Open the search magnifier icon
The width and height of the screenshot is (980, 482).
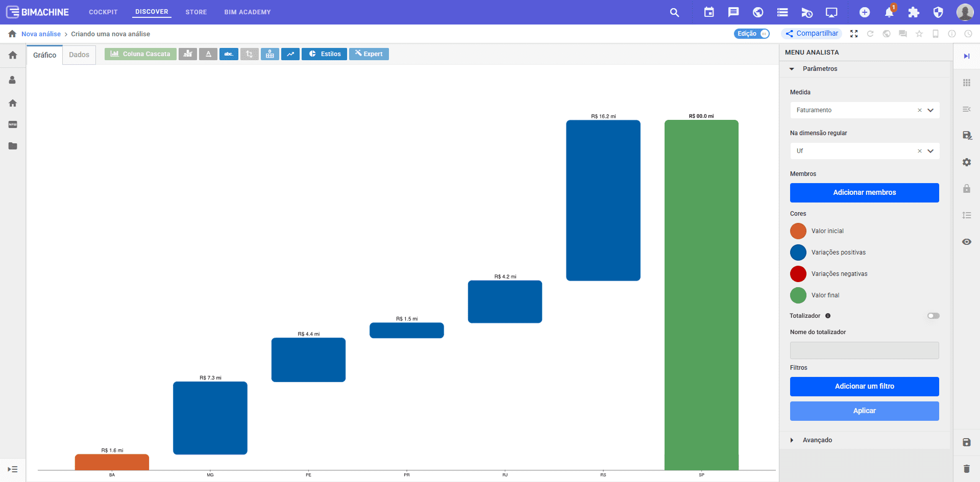(x=674, y=12)
